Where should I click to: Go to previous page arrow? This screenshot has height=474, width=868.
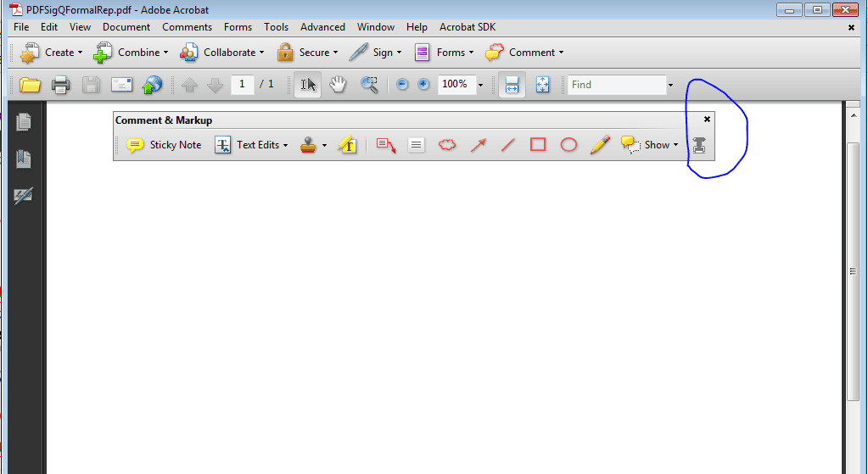190,85
